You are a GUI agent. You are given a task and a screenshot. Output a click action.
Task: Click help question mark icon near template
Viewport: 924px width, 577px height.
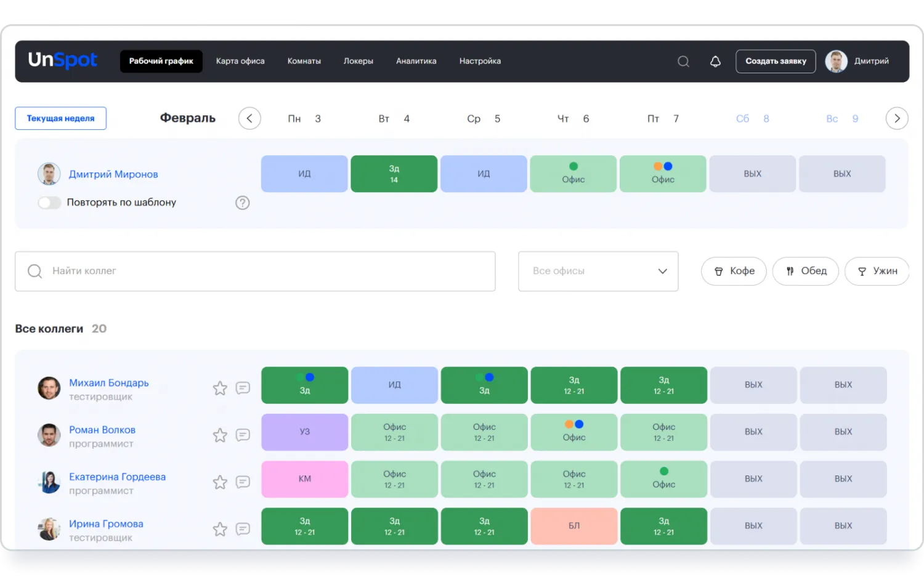[x=243, y=203]
